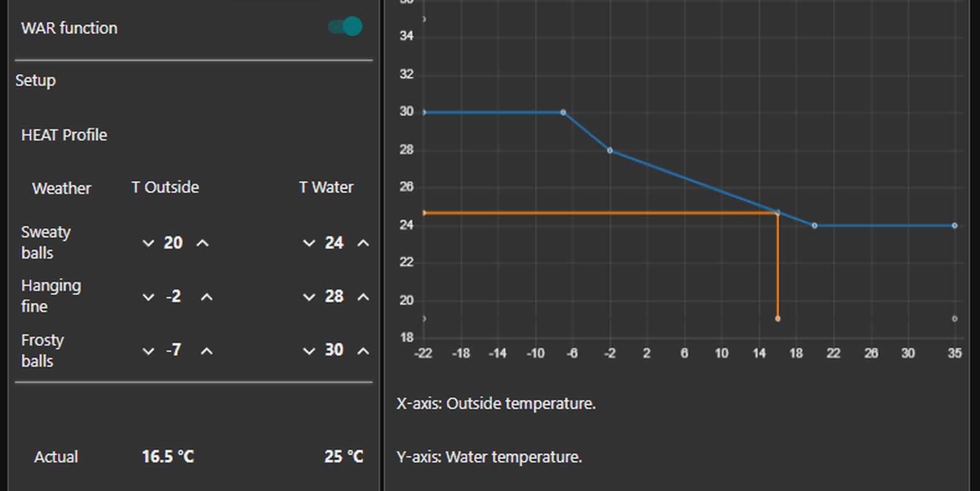Decrease Frosty balls T Water value

coord(309,351)
